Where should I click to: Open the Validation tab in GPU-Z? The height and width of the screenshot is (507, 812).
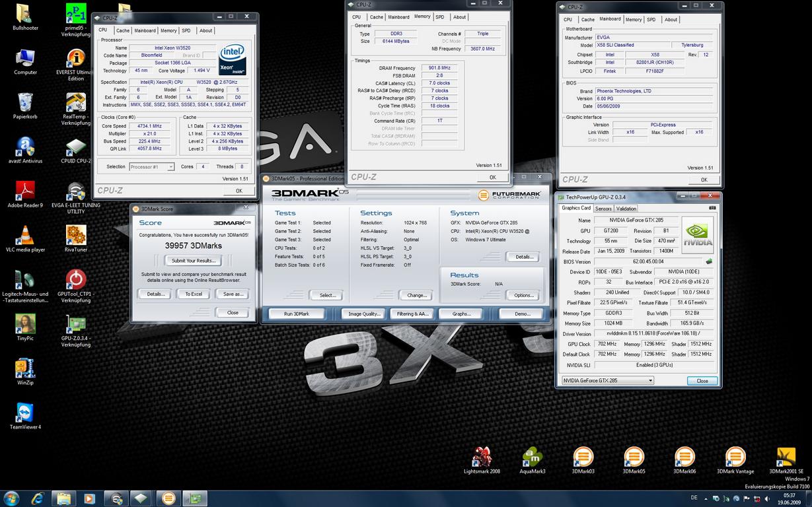coord(626,209)
